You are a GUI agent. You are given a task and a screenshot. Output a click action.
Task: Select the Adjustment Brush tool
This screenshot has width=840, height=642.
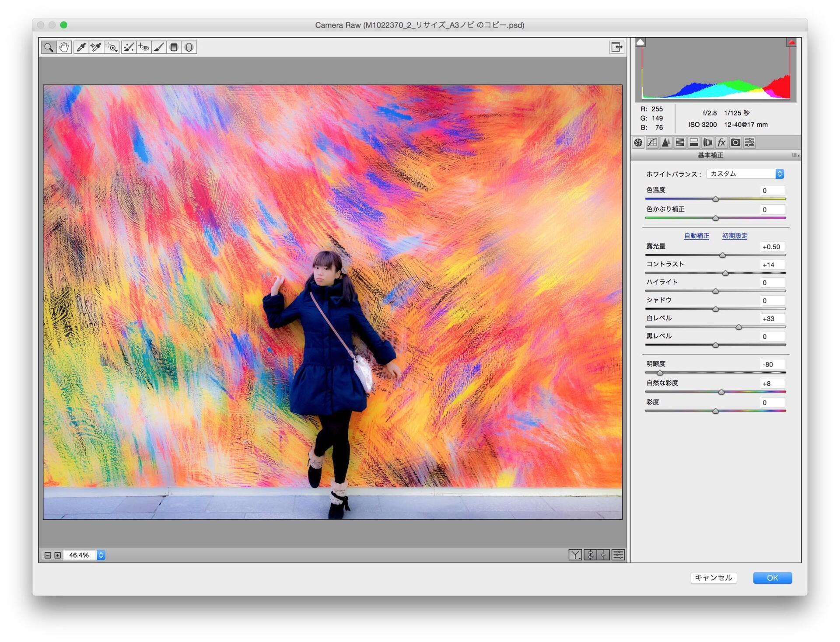[x=159, y=47]
